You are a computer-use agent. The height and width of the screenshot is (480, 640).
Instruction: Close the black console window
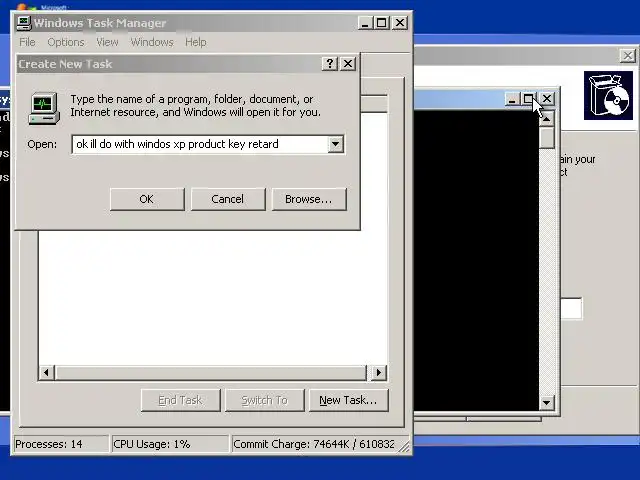[x=547, y=99]
